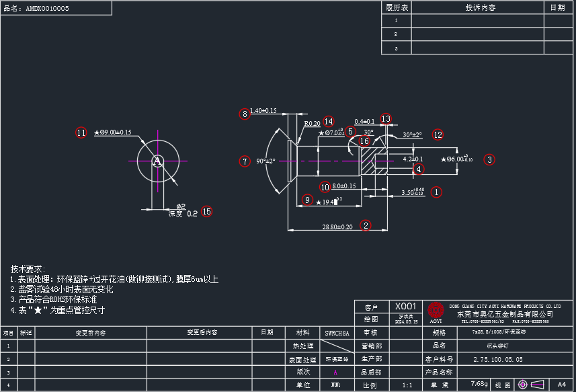Image resolution: width=576 pixels, height=392 pixels.
Task: Select balloon 14 next to R0.20
Action: (328, 122)
